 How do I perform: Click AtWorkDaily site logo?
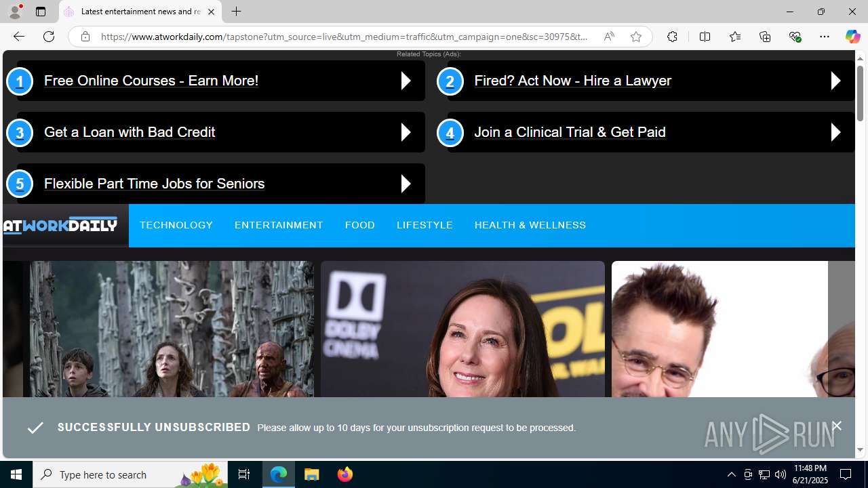coord(60,225)
